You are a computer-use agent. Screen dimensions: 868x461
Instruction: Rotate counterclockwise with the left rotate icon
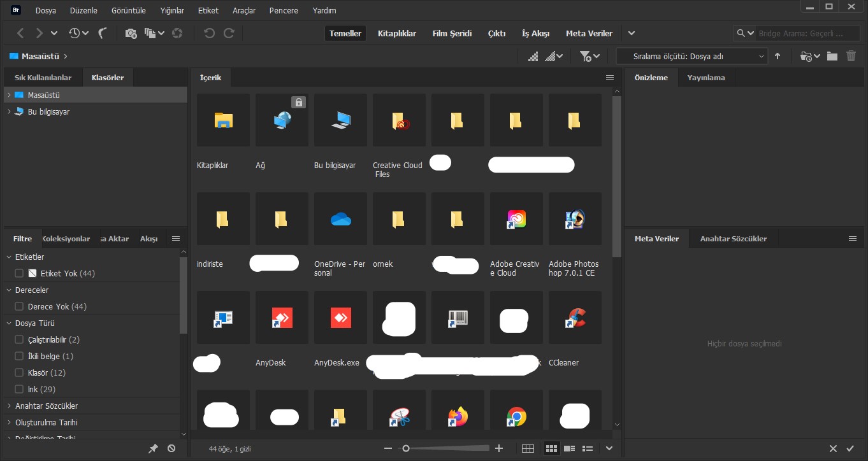pyautogui.click(x=209, y=33)
